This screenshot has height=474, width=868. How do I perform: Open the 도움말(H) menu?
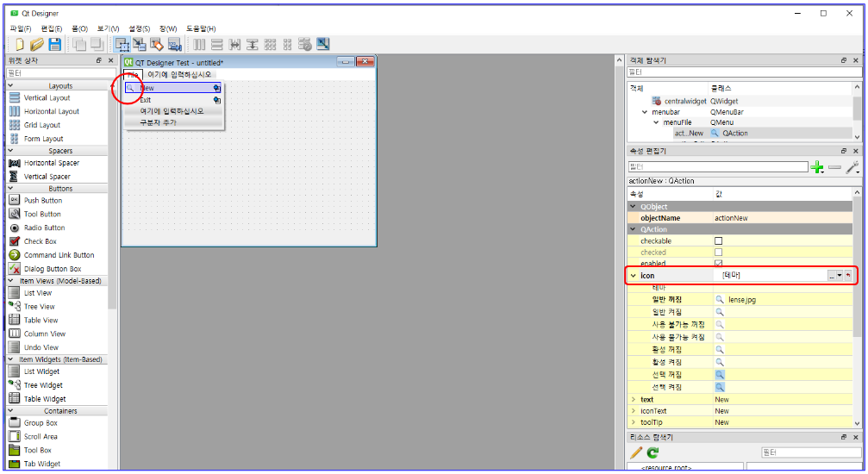200,28
